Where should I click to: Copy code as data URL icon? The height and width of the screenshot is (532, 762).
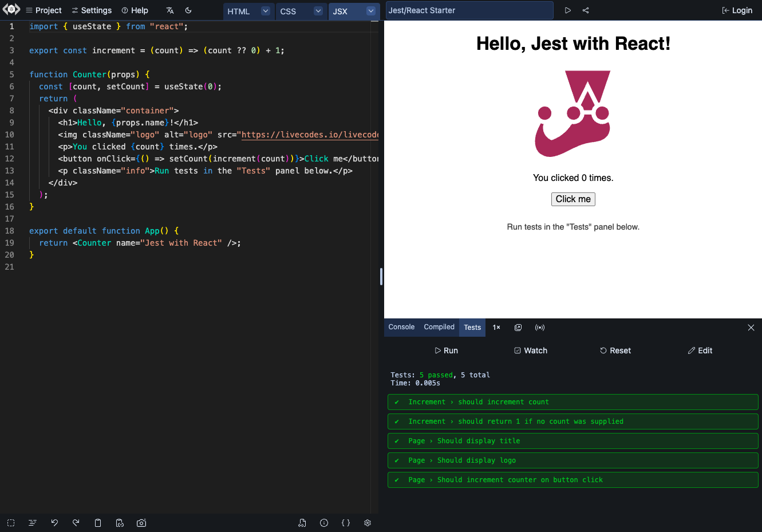coord(120,523)
